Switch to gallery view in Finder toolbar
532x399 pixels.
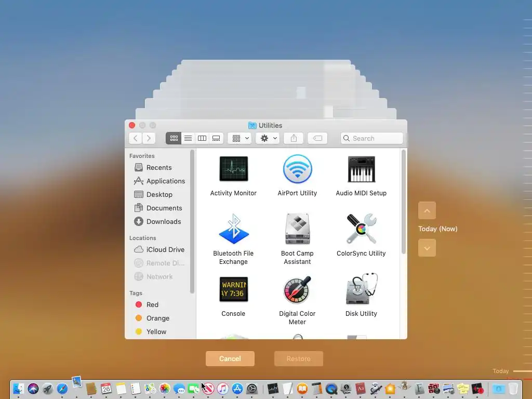pyautogui.click(x=216, y=138)
